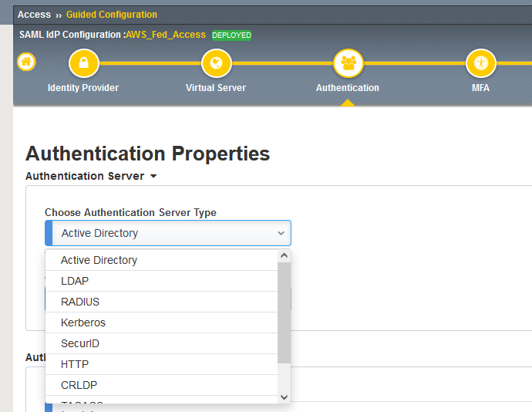
Task: Pick Kerberos from the options list
Action: [x=83, y=323]
